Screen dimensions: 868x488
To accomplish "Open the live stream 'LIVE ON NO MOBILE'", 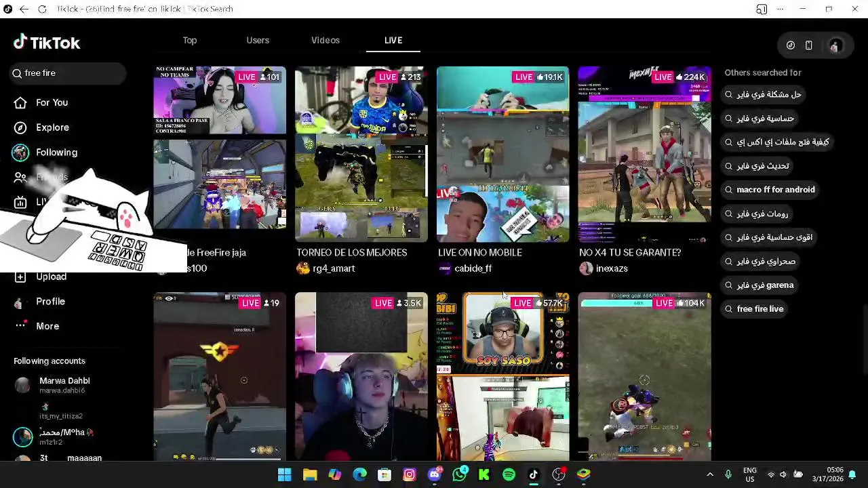I will tap(502, 154).
